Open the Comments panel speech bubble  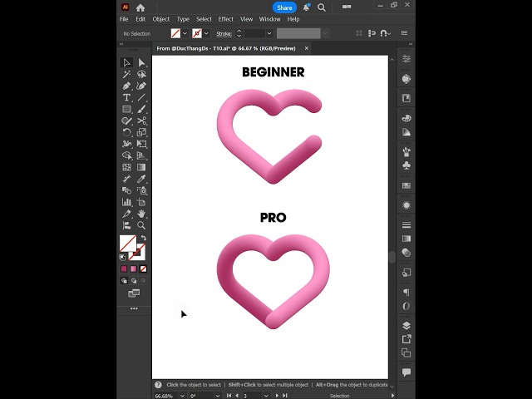click(x=406, y=372)
